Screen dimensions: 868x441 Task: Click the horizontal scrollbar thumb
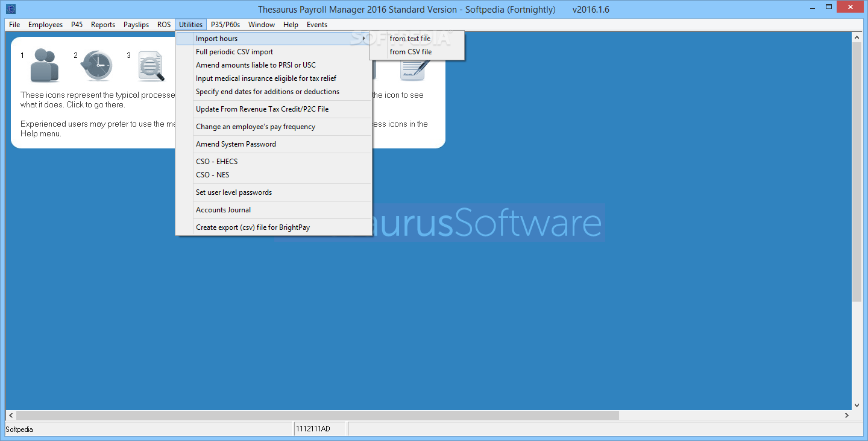(318, 416)
